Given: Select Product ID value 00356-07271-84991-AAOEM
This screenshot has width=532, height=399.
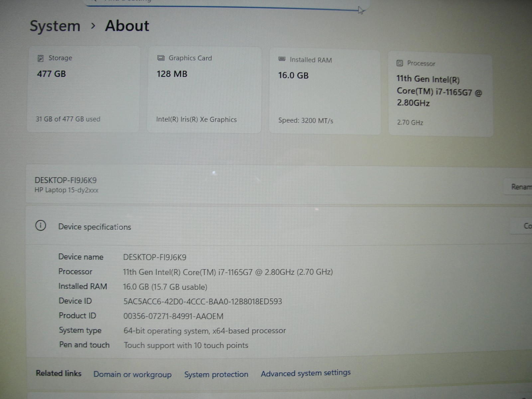Looking at the screenshot, I should pyautogui.click(x=173, y=316).
